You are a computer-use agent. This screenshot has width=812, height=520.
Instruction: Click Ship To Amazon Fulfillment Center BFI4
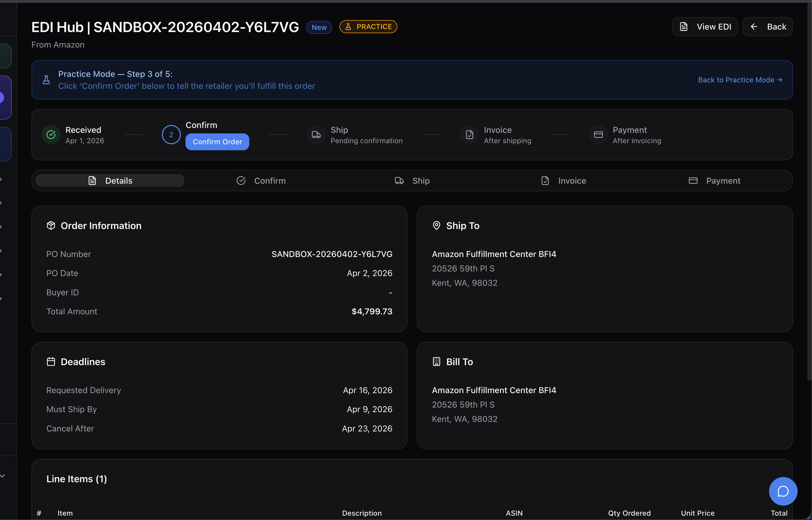click(494, 254)
